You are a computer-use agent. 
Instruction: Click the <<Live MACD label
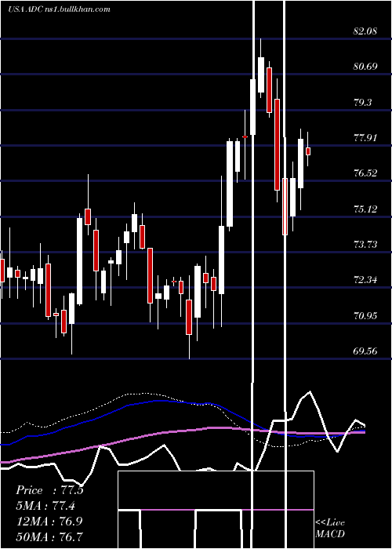(x=330, y=528)
